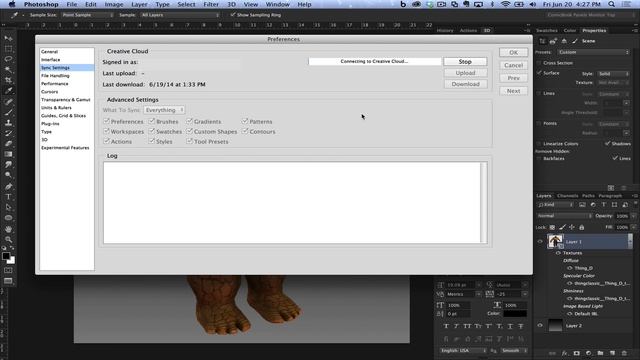Open the Sample Size dropdown
The image size is (640, 360).
pyautogui.click(x=87, y=15)
